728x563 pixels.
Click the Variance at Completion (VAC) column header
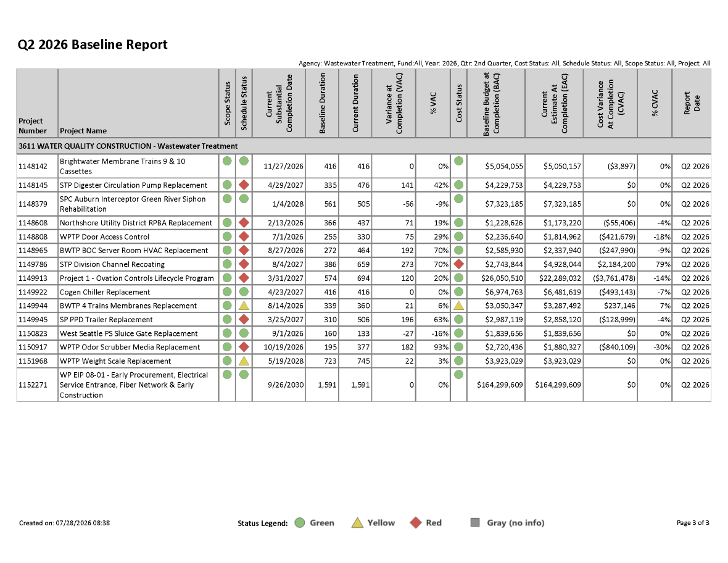point(394,103)
